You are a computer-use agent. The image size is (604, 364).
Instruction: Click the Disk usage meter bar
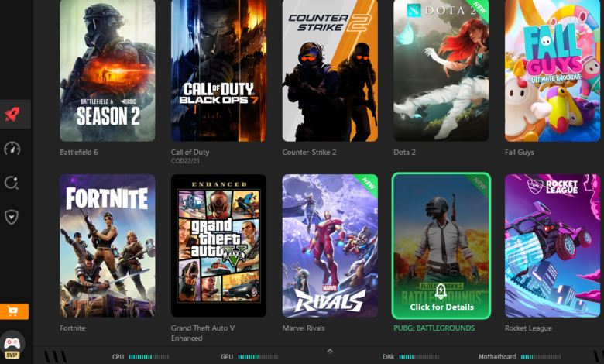click(x=419, y=357)
